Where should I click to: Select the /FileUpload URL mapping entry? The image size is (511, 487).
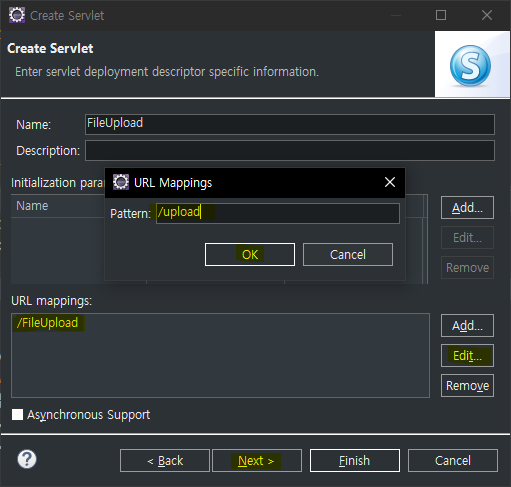(x=47, y=323)
